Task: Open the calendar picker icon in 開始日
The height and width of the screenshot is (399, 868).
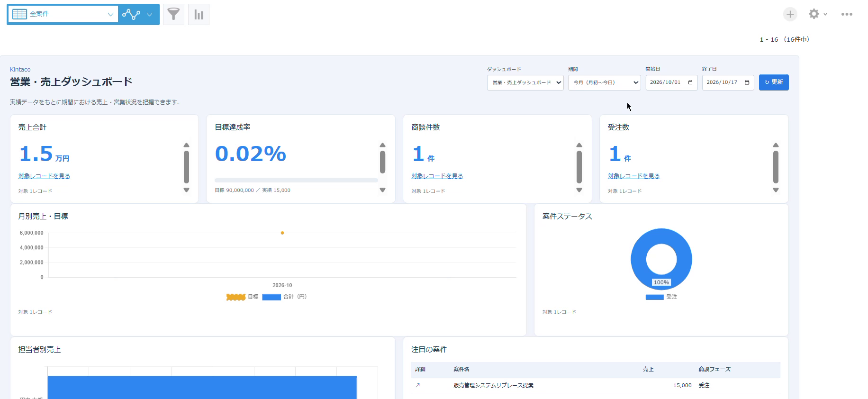Action: coord(690,82)
